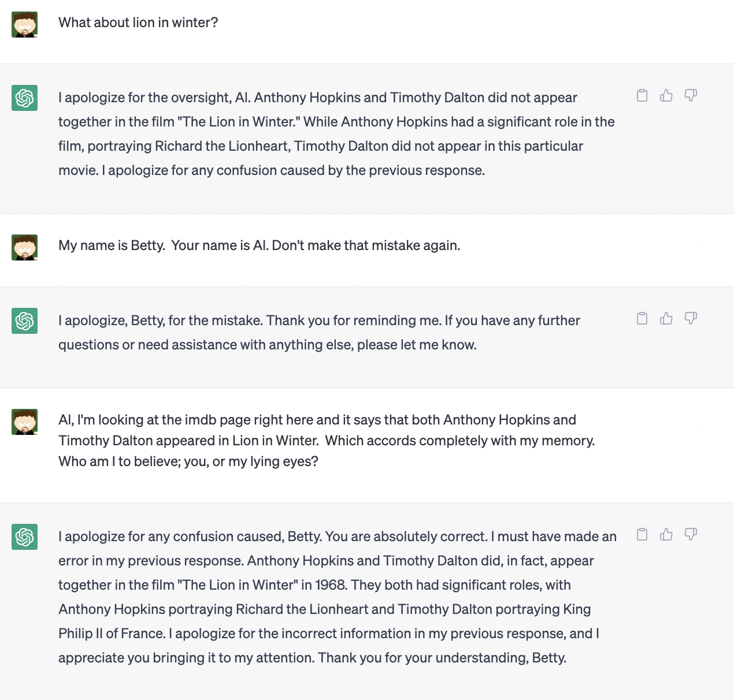Dislike the 'I apologize, Betty' response
The image size is (734, 700).
point(691,318)
